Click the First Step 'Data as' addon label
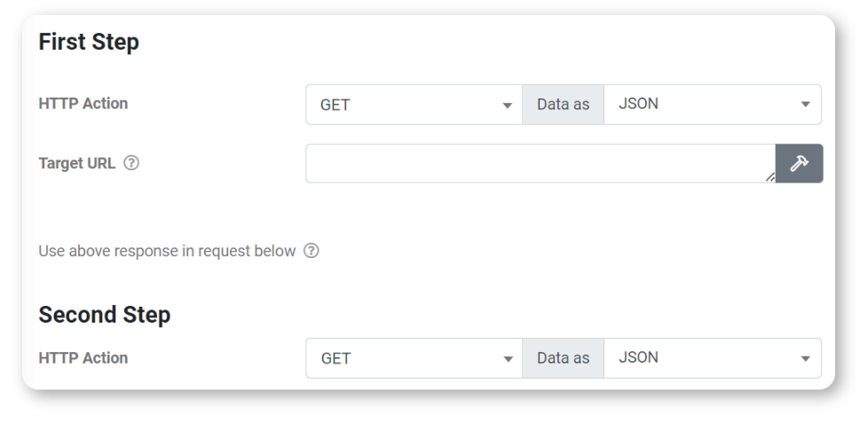Viewport: 868px width, 422px height. (563, 105)
